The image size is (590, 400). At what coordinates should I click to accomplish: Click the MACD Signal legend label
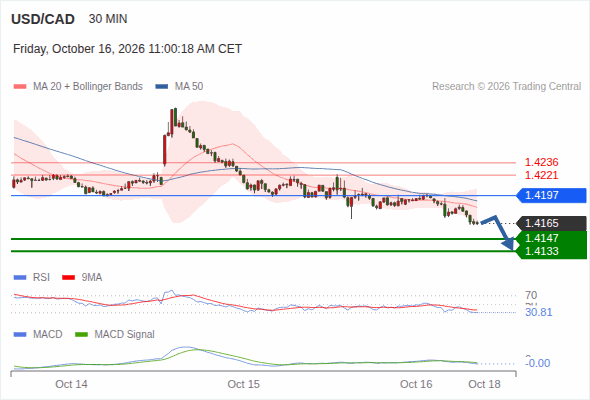pyautogui.click(x=125, y=334)
